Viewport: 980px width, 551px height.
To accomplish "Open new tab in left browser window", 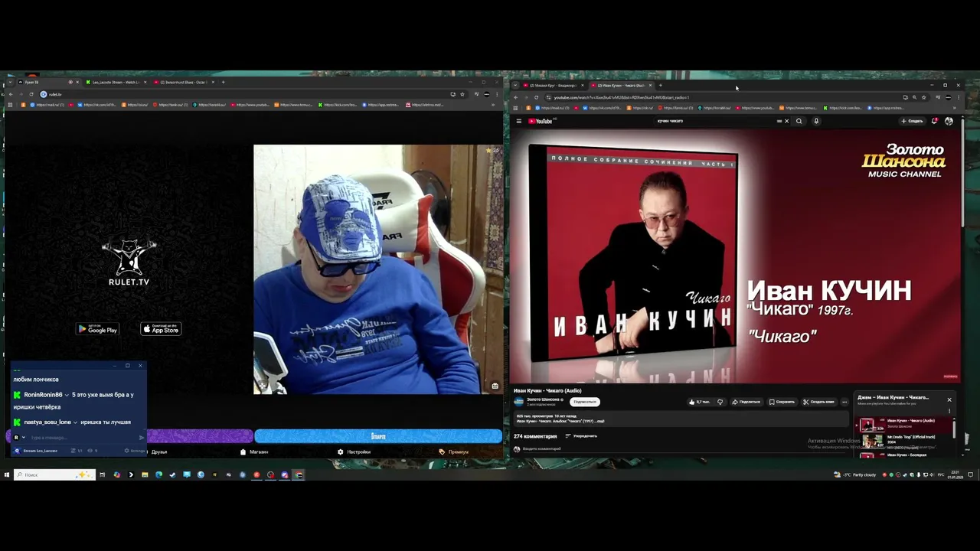I will (x=223, y=82).
